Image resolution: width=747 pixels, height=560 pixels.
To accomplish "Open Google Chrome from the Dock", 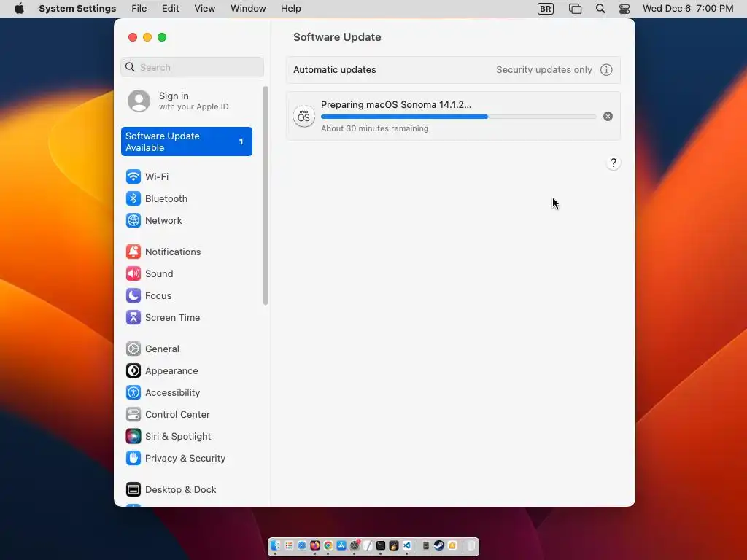I will pos(328,545).
